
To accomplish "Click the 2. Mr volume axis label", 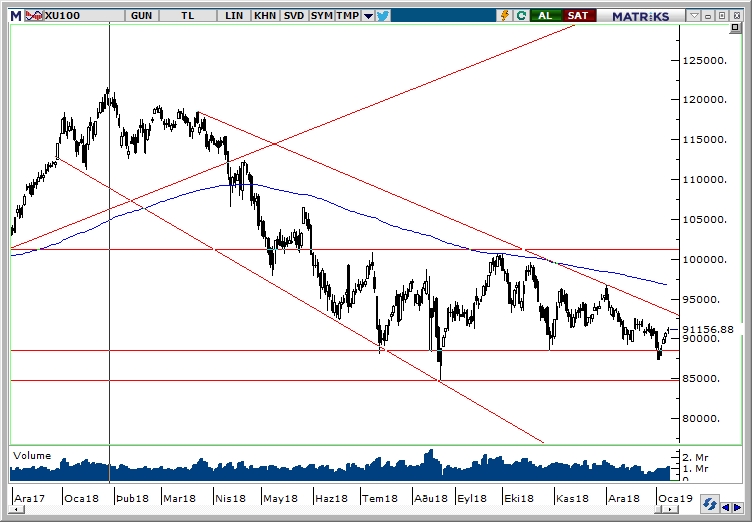I will pyautogui.click(x=695, y=457).
